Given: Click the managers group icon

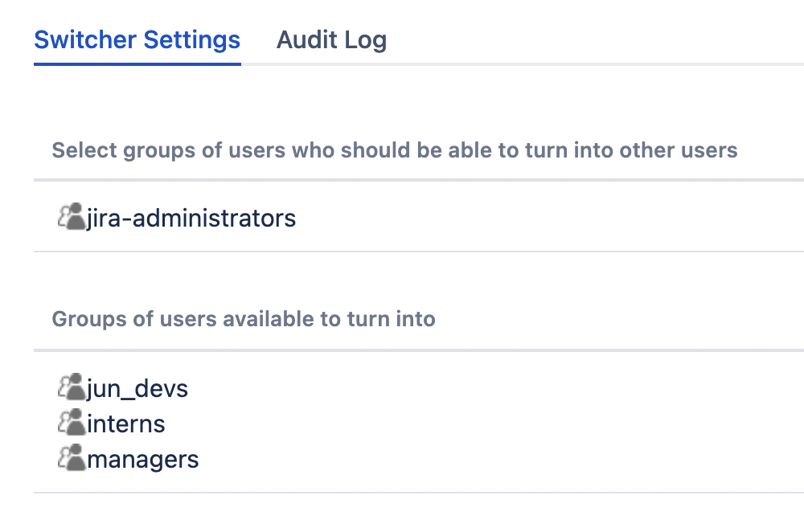Looking at the screenshot, I should click(x=72, y=458).
